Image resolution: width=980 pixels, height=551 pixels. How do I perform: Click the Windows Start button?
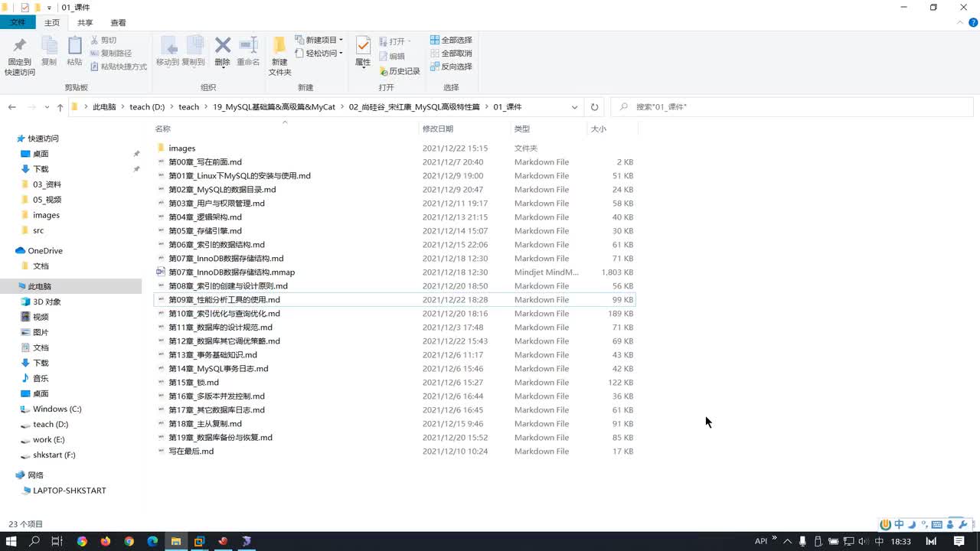click(11, 541)
